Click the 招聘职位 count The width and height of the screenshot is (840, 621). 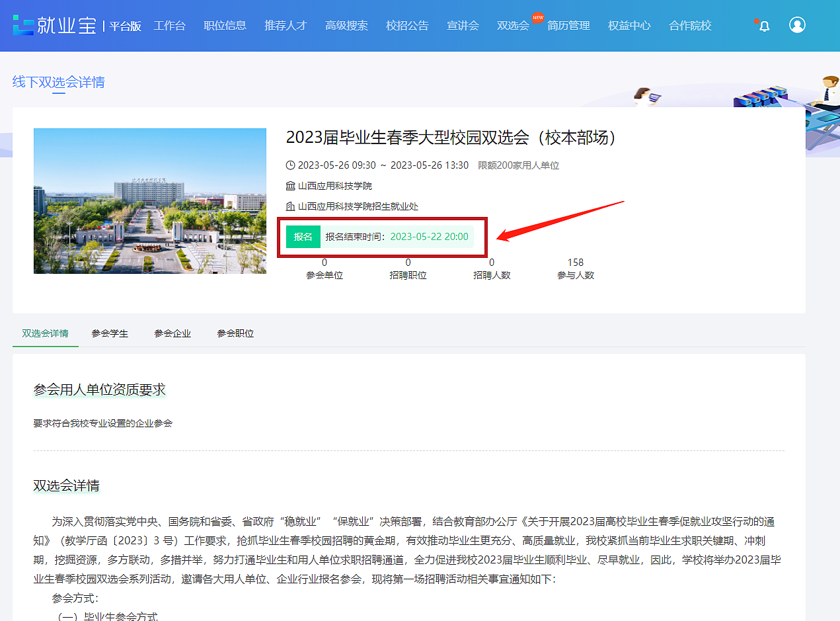pos(408,269)
